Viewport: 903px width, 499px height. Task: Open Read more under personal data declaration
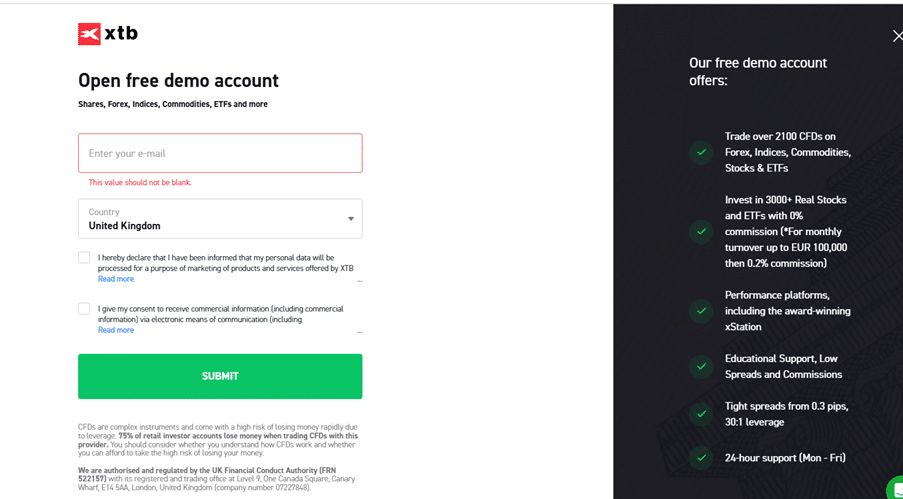(116, 279)
